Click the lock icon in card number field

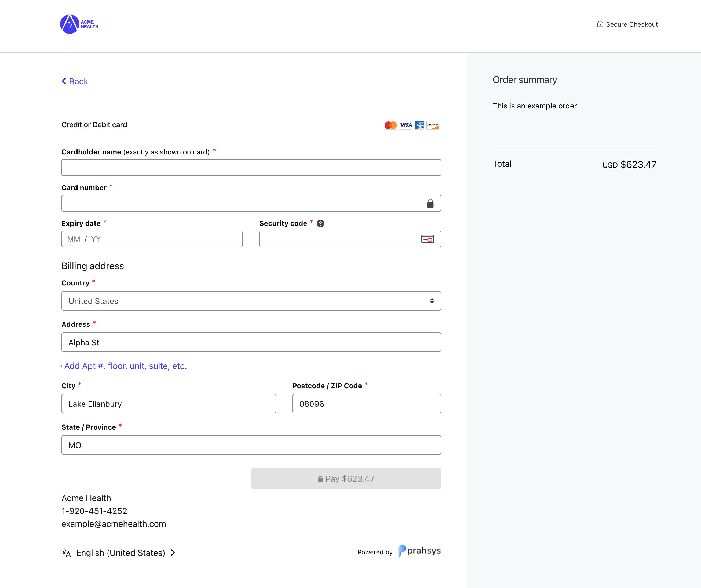tap(430, 203)
